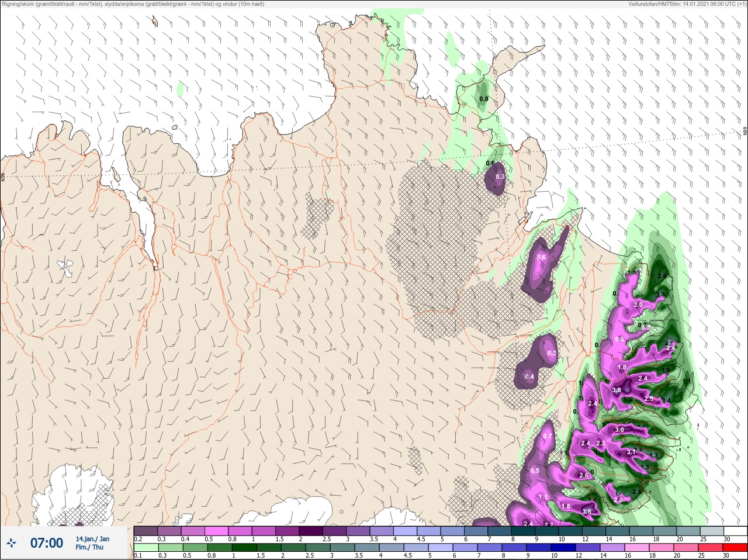Select the pink lower legend swatch at 18
This screenshot has height=560, width=748.
pos(662,548)
